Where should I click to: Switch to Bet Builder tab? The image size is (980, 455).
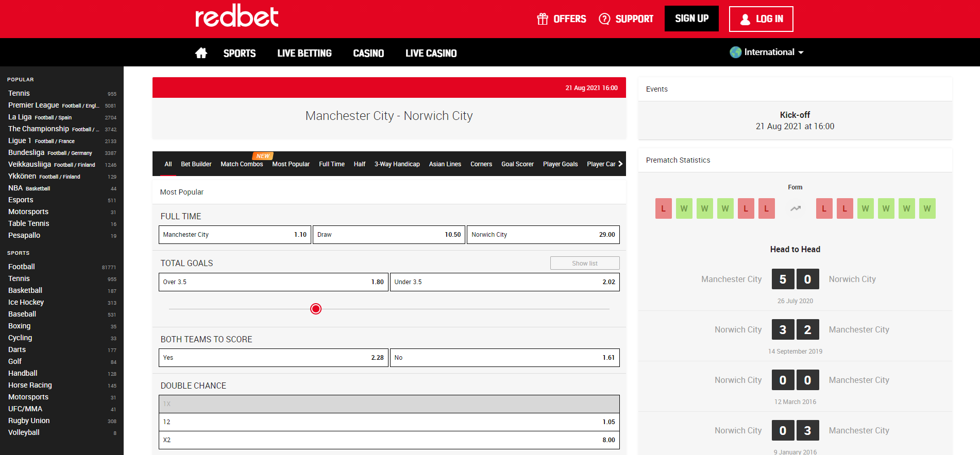pos(196,164)
